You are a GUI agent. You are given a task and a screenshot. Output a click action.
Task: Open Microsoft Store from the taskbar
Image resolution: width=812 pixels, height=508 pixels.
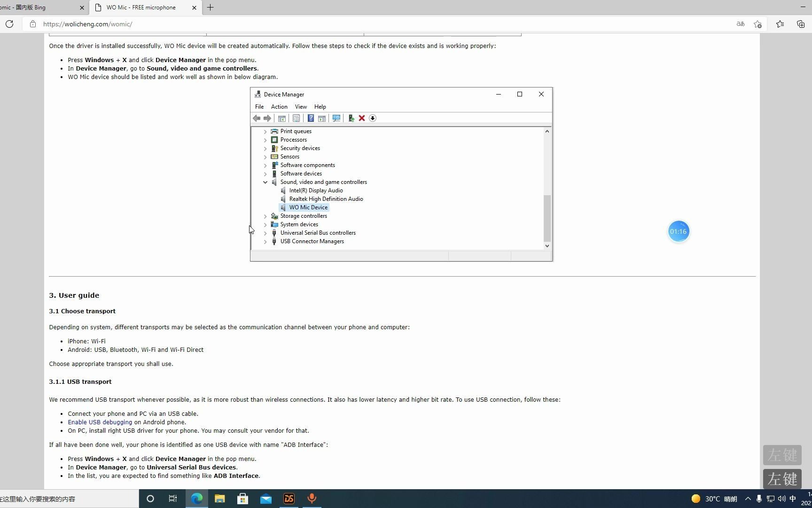pos(242,499)
